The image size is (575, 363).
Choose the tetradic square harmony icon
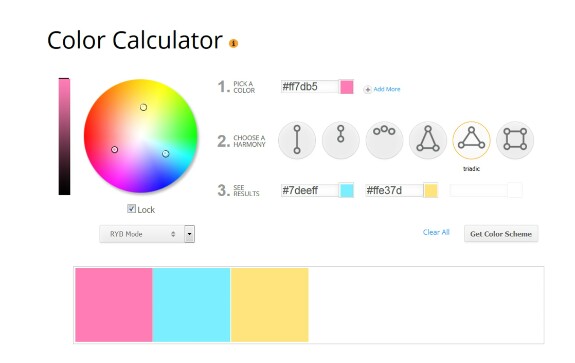click(x=515, y=140)
